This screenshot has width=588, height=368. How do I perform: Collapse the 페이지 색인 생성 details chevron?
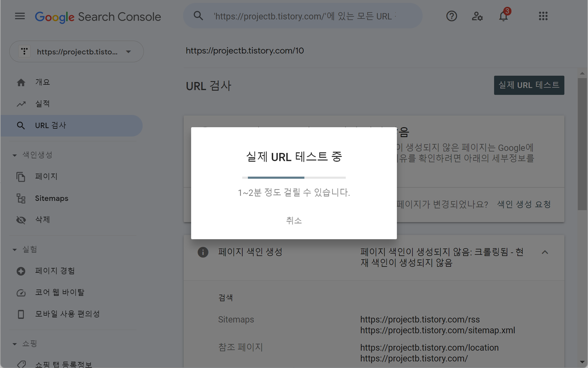tap(545, 252)
